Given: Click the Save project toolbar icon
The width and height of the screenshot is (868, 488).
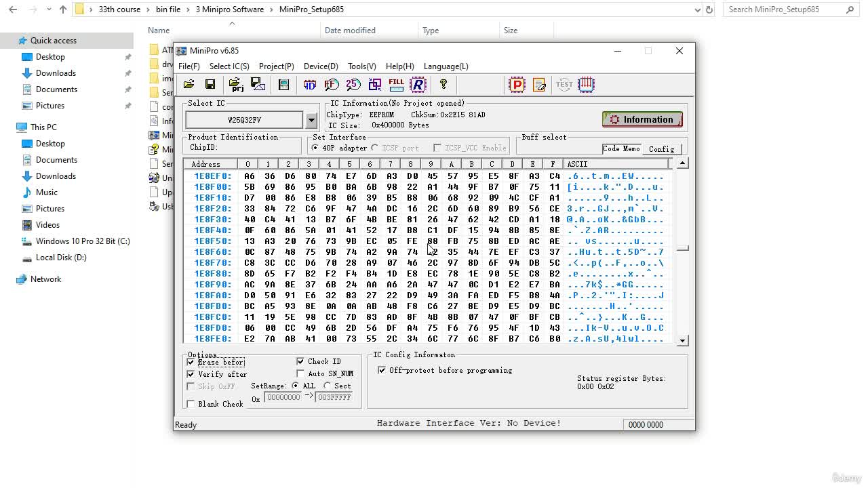Looking at the screenshot, I should coord(258,85).
